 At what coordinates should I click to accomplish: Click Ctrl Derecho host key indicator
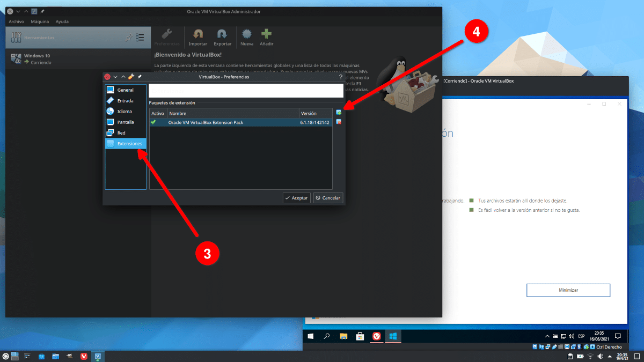(x=609, y=347)
